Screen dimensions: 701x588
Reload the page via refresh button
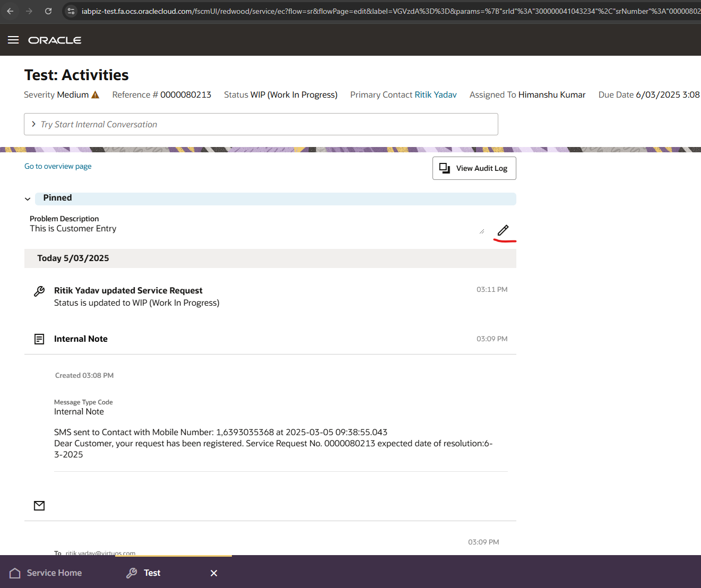pyautogui.click(x=48, y=11)
